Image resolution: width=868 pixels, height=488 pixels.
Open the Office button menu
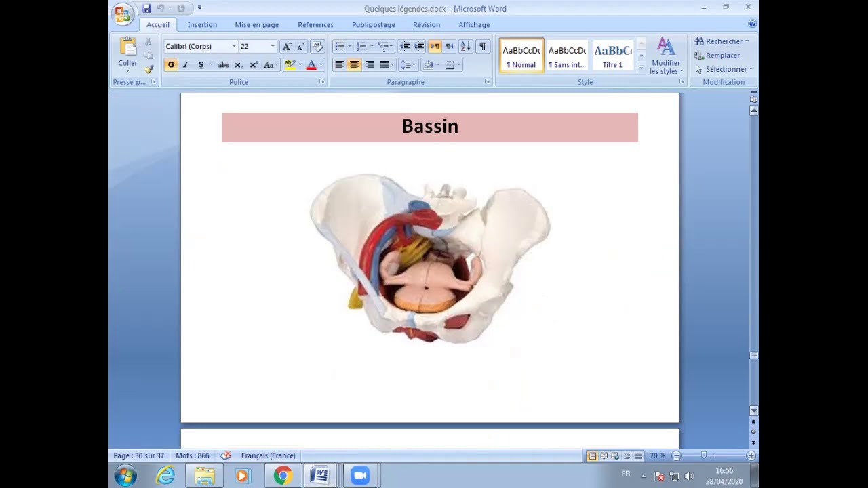[123, 14]
